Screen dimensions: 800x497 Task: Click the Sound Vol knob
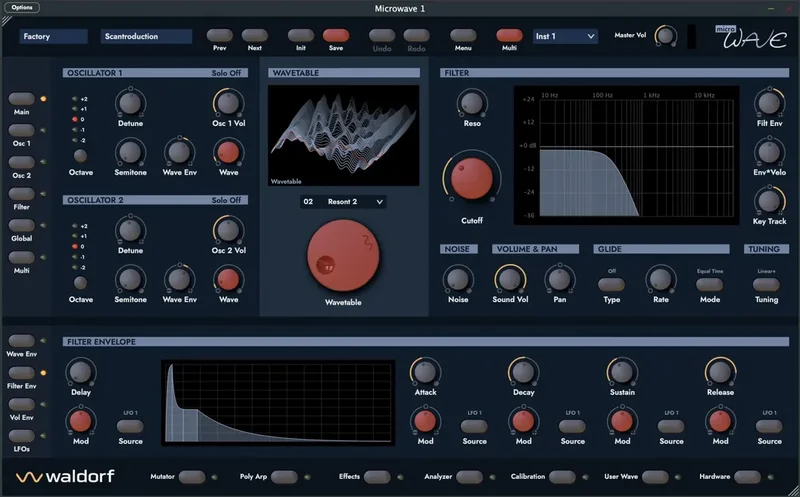coord(510,279)
